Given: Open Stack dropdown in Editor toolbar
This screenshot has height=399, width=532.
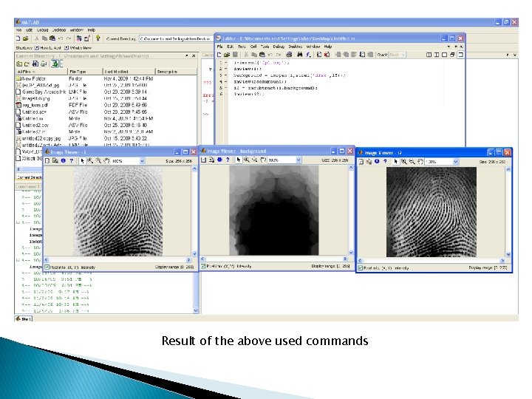Looking at the screenshot, I should coord(398,55).
